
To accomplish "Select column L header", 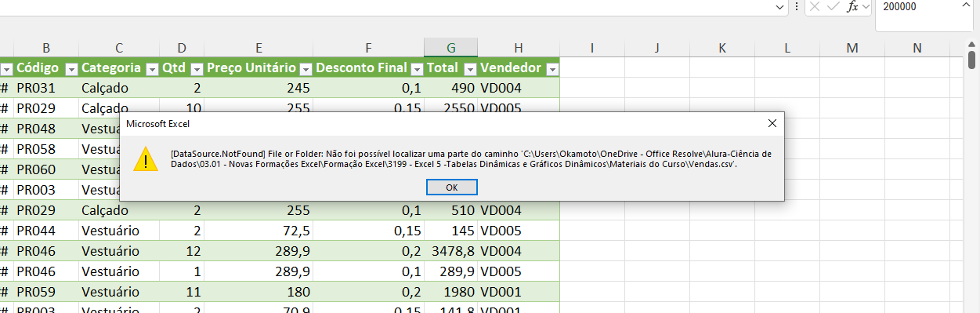I will pos(787,48).
